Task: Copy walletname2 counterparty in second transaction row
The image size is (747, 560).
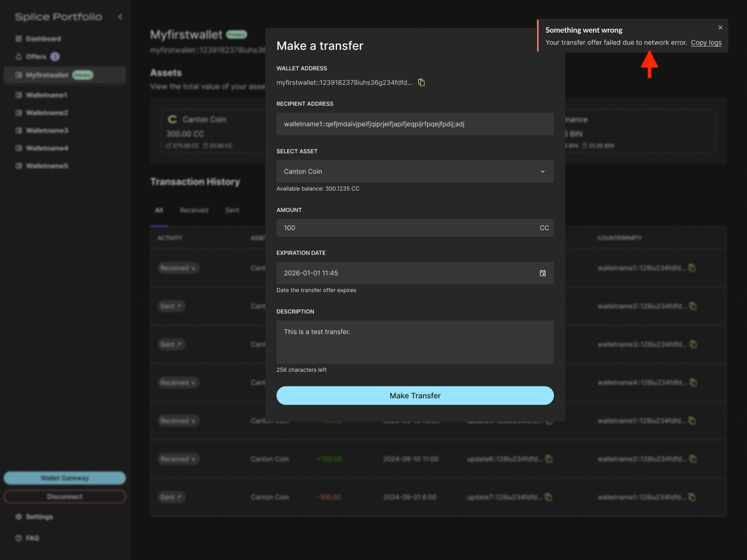Action: [x=693, y=306]
